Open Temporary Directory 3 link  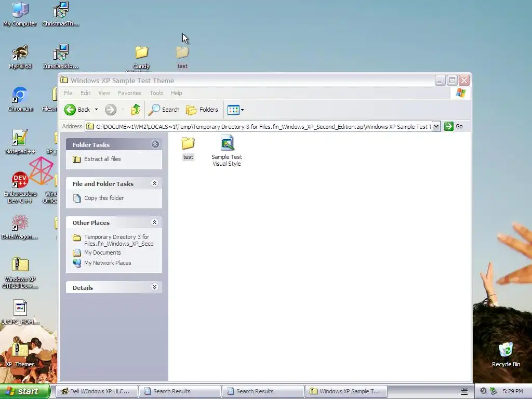click(x=118, y=240)
